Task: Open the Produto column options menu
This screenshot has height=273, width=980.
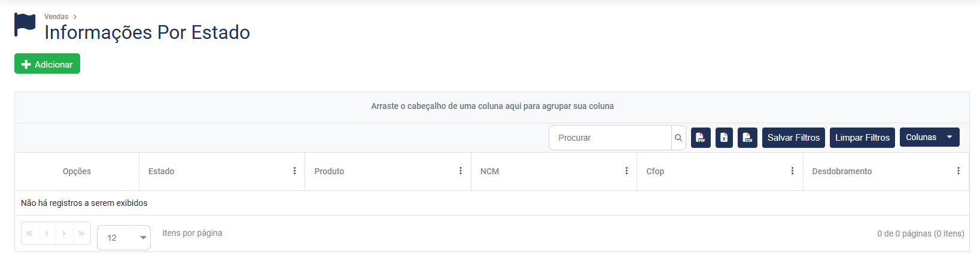Action: (460, 171)
